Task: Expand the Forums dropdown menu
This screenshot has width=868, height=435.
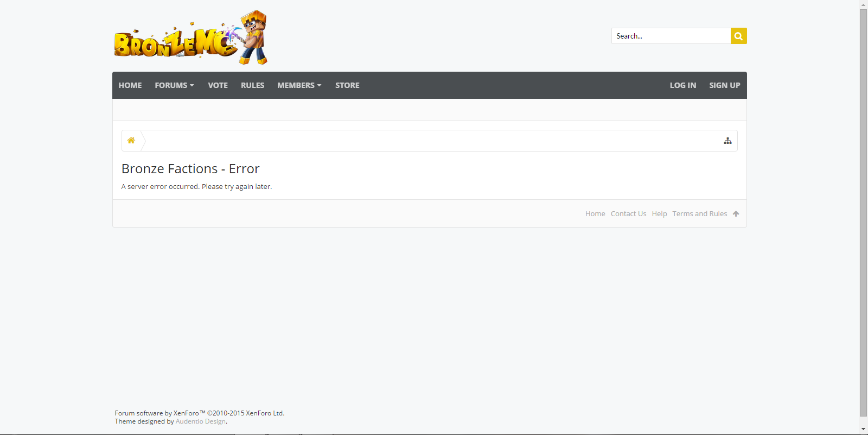Action: [174, 85]
